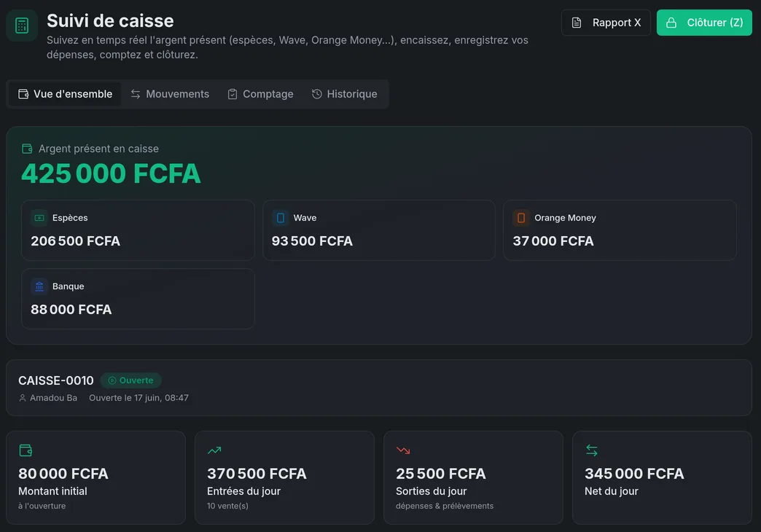
Task: Click the Net du jour label
Action: tap(612, 491)
